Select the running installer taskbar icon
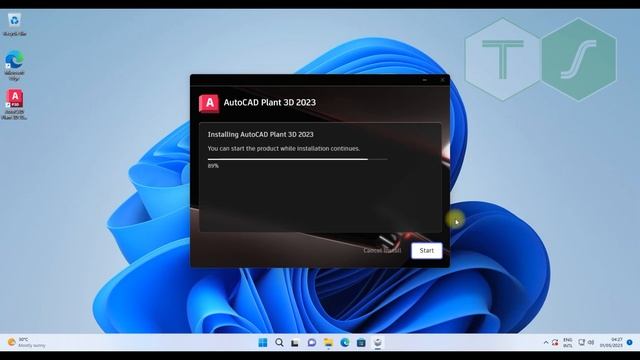 [378, 342]
